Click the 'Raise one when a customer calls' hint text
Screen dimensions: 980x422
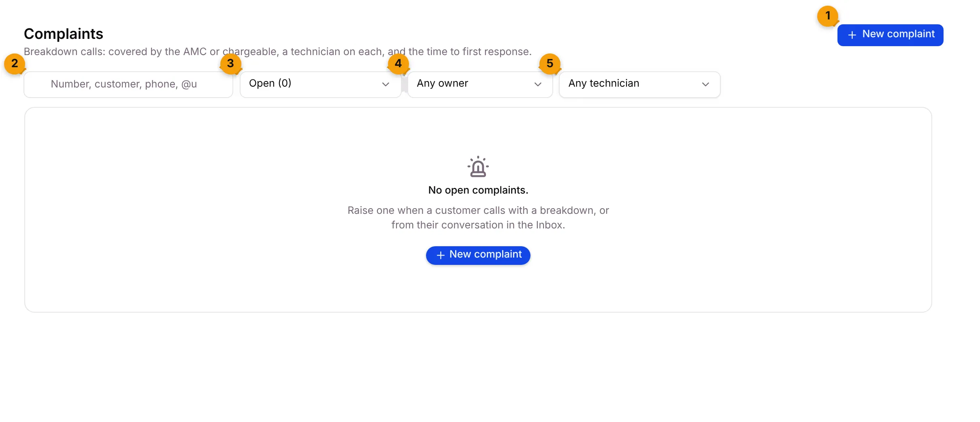(478, 217)
